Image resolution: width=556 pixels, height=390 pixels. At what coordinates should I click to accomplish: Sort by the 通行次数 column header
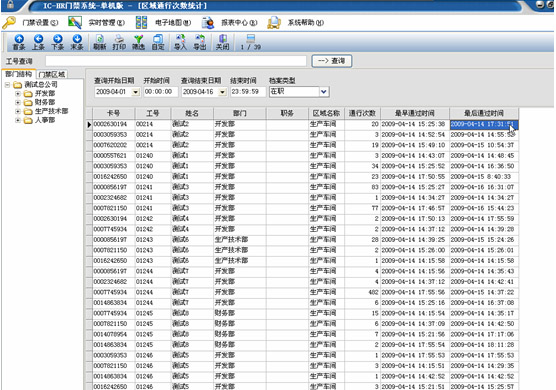point(362,113)
